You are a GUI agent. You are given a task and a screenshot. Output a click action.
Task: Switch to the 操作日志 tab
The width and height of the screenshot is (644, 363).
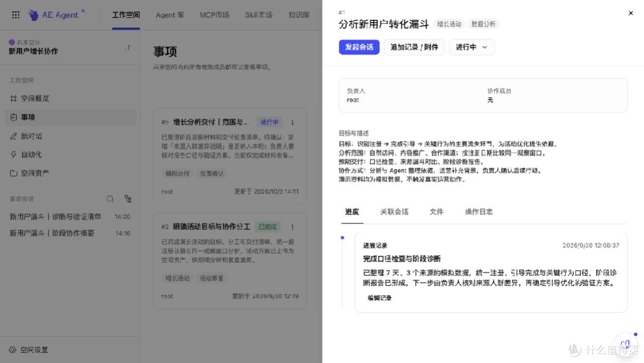click(x=478, y=212)
